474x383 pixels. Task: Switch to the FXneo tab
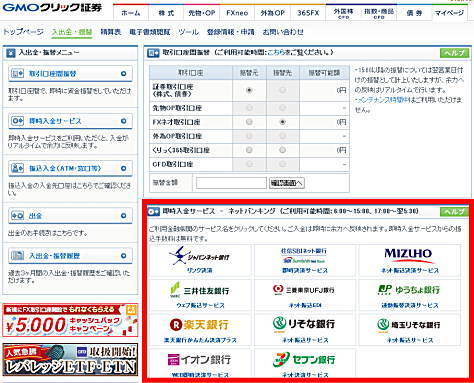(237, 13)
